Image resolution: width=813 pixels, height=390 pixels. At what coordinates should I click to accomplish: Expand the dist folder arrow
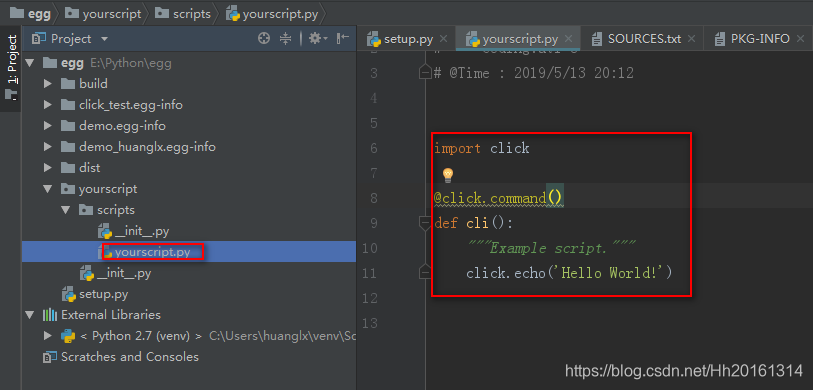click(48, 168)
